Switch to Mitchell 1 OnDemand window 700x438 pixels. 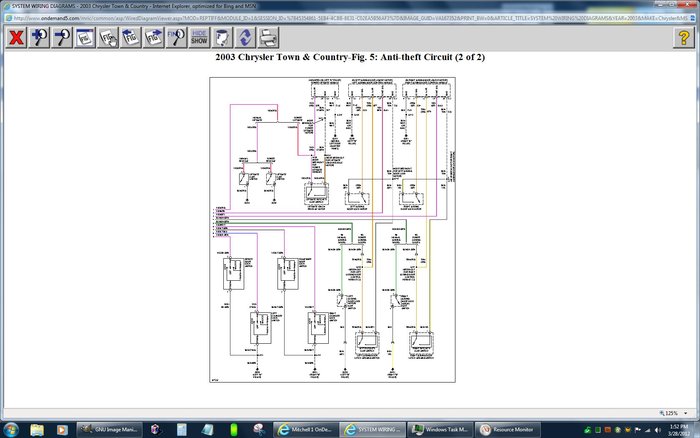click(306, 430)
